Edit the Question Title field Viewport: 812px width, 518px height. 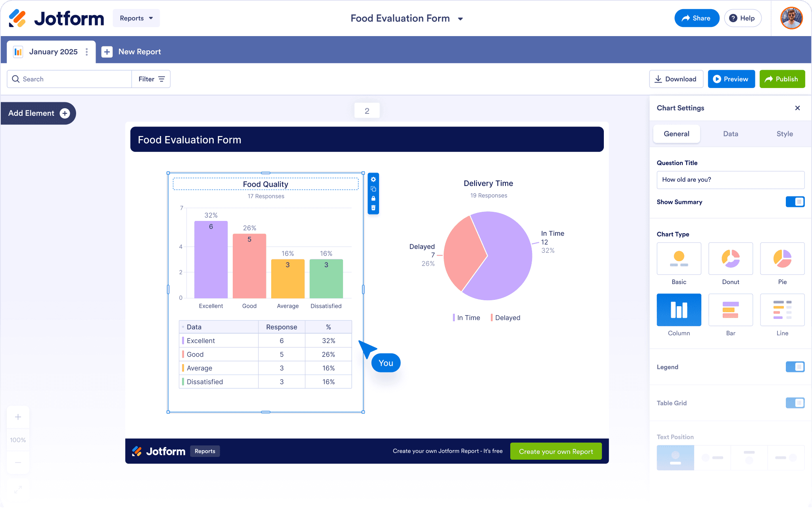(730, 180)
